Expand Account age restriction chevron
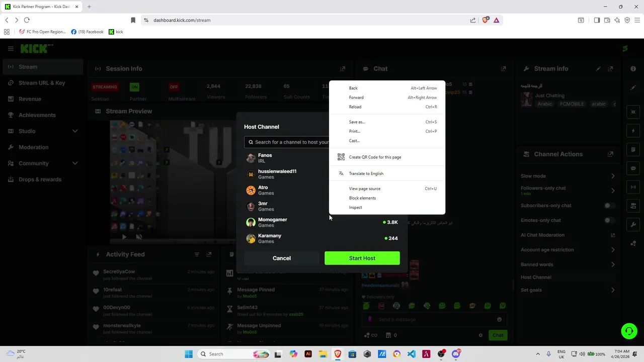Screen dimensions: 644x362 point(613,250)
